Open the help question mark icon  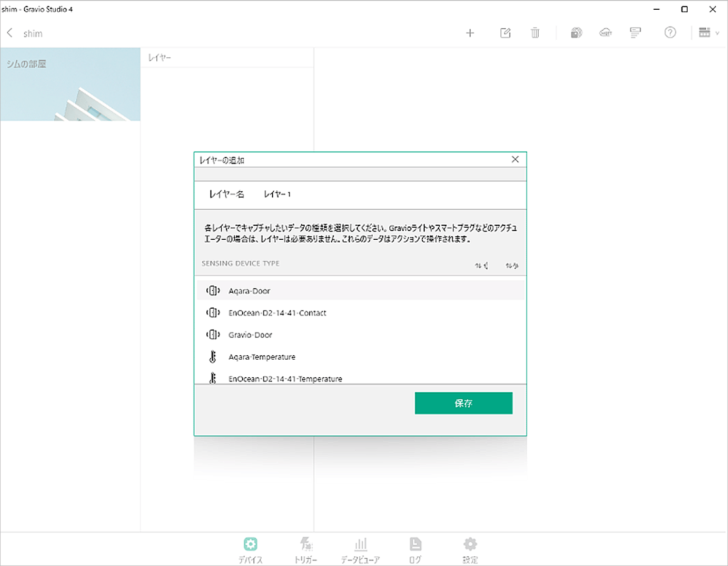point(670,33)
